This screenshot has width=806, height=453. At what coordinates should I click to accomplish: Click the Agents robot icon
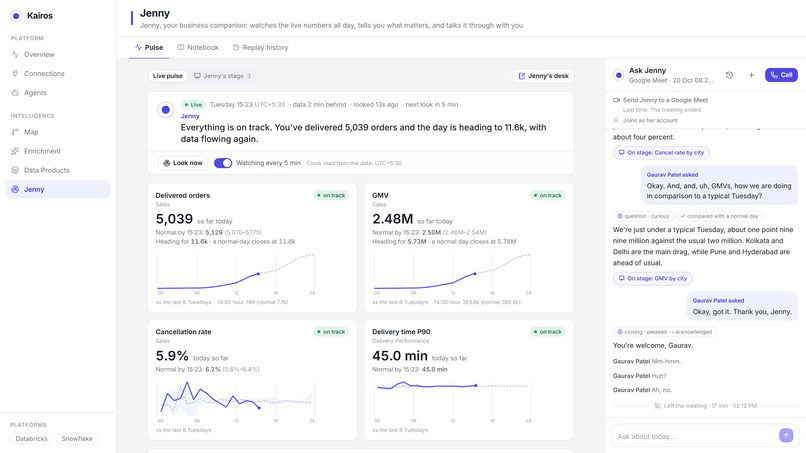[x=15, y=93]
